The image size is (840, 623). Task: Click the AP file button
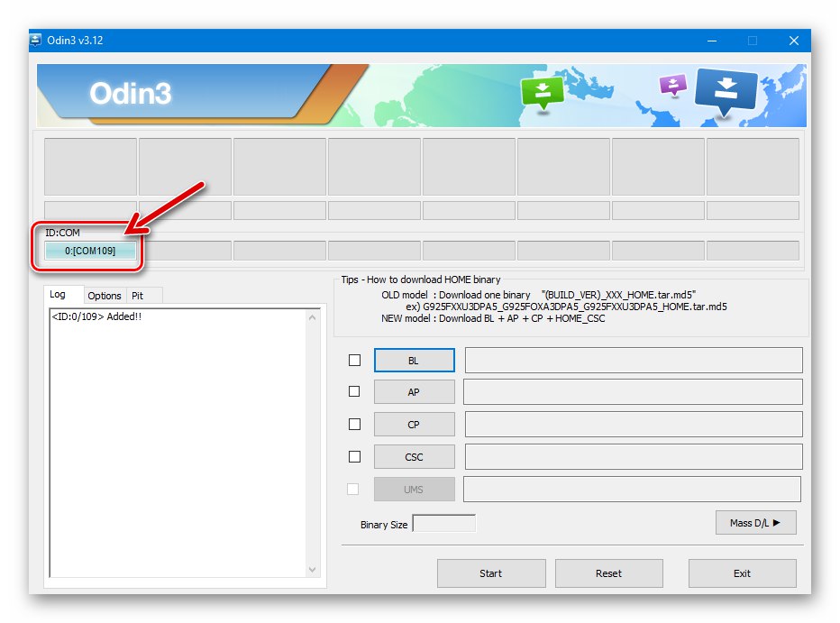click(x=414, y=392)
